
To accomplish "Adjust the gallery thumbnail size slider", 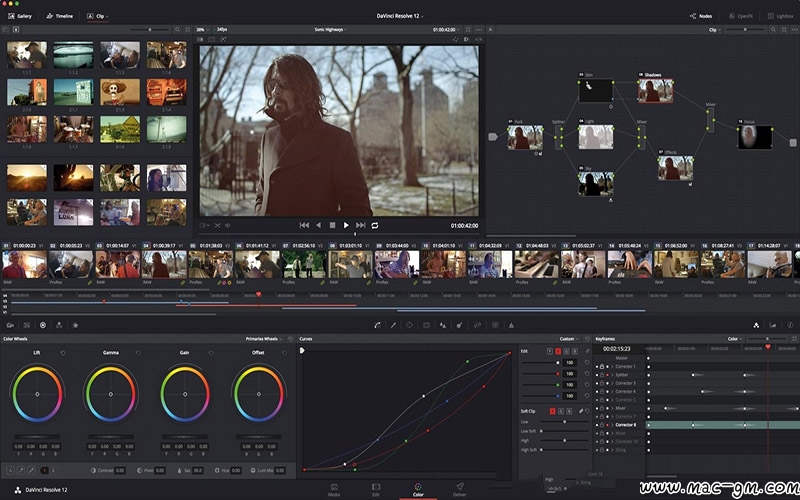I will (149, 30).
